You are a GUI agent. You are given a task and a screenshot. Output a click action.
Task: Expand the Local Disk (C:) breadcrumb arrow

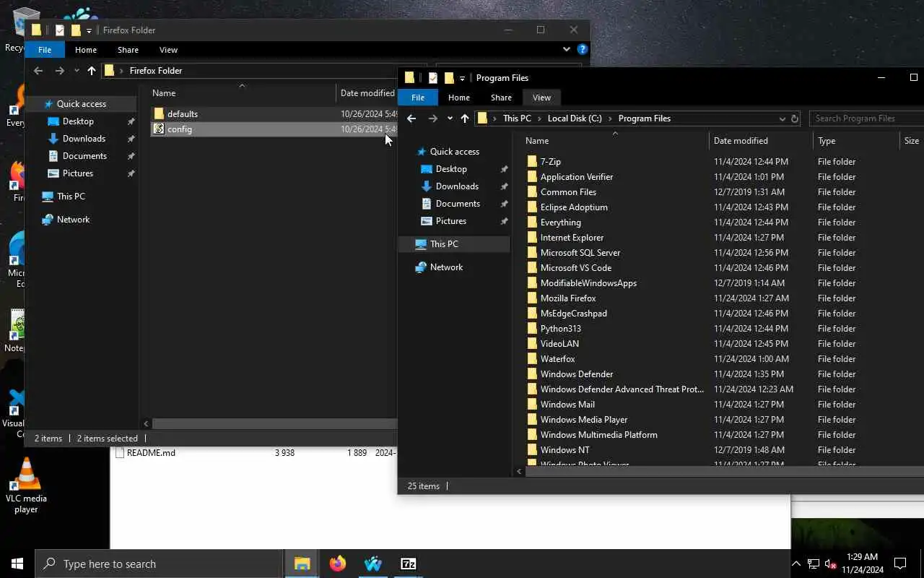tap(610, 118)
